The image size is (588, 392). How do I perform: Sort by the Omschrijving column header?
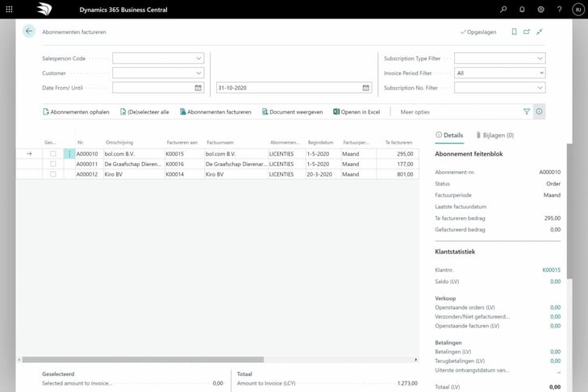point(119,143)
